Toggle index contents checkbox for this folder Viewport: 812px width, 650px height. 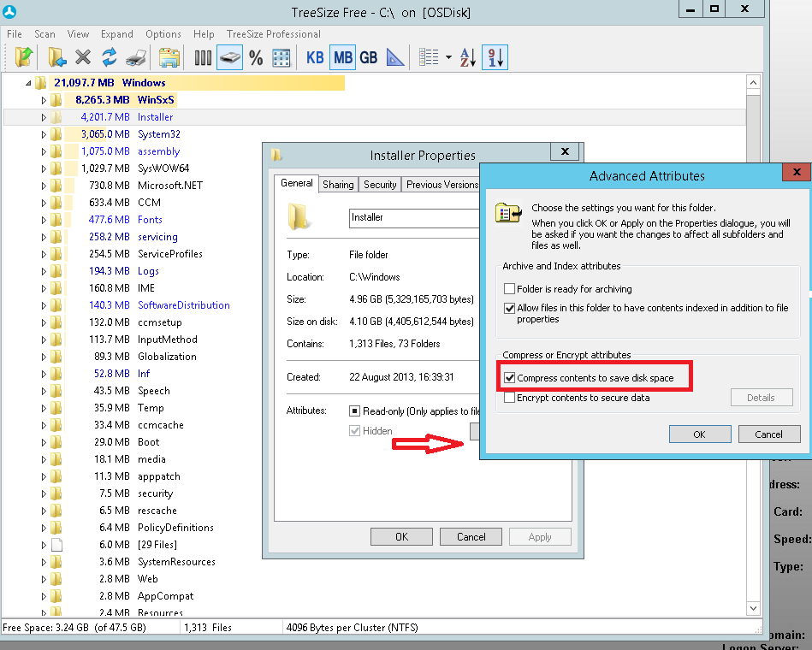pyautogui.click(x=510, y=308)
